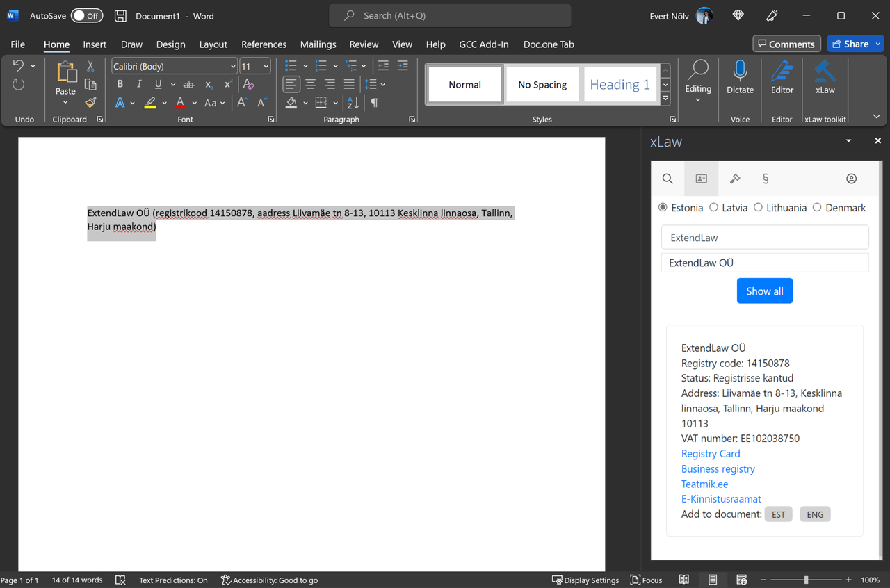Viewport: 890px width, 588px height.
Task: Select the Format Painter brush
Action: (90, 102)
